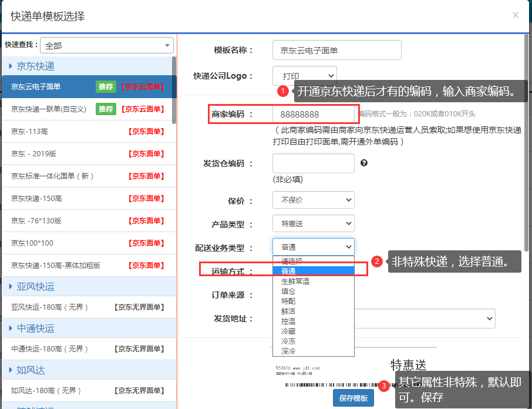Screen dimensions: 532x409
Task: Click the 推荐 badge on 京东快递一联单
Action: (x=106, y=109)
